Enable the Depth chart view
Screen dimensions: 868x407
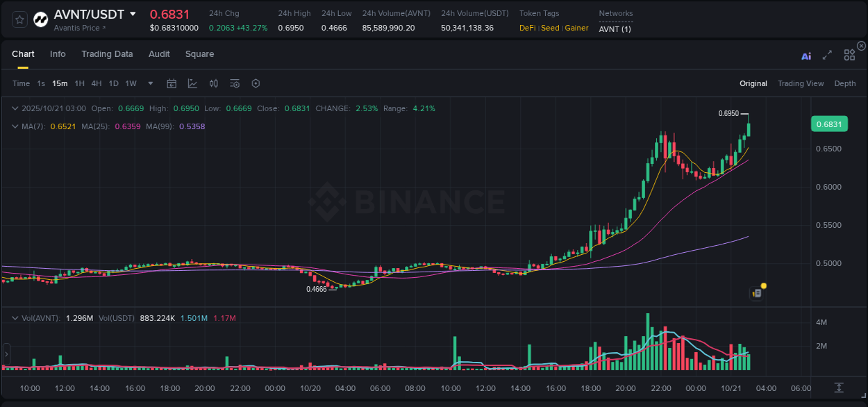844,83
